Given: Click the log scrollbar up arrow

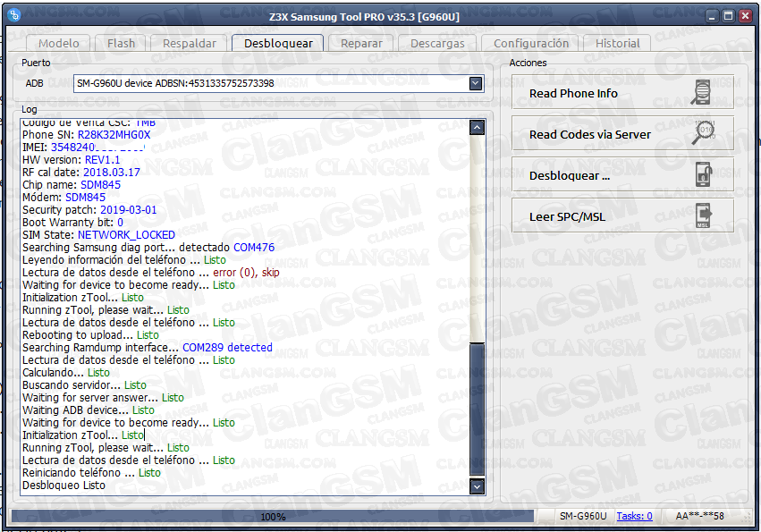Looking at the screenshot, I should click(x=478, y=127).
